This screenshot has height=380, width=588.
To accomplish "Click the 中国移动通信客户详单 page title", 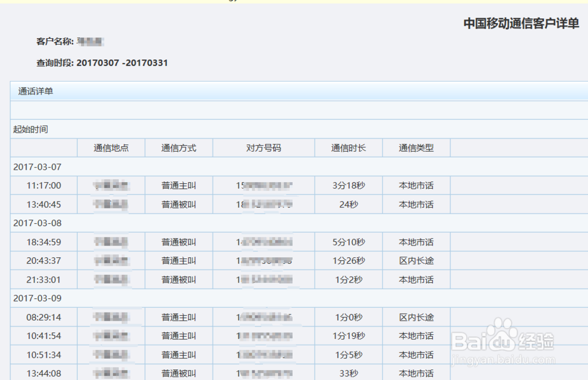I will 521,23.
